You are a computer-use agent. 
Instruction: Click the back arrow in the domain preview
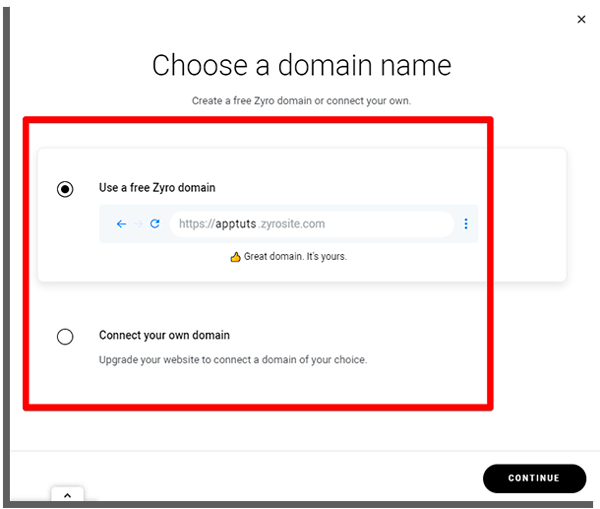coord(121,224)
